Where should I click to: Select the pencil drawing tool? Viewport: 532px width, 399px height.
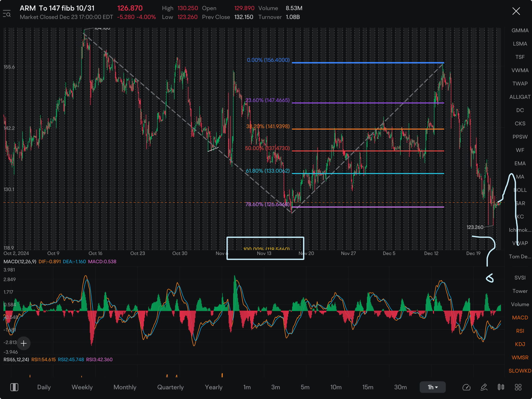[484, 387]
